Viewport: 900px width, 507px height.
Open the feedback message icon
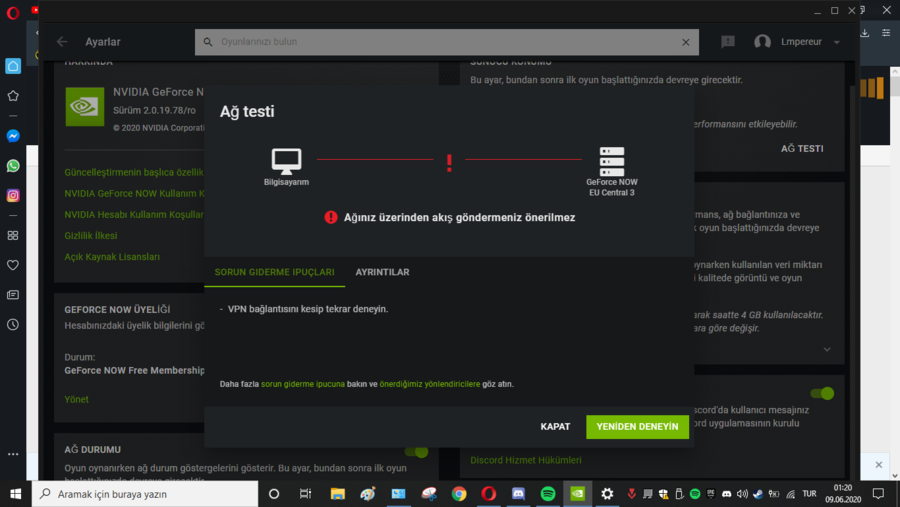coord(728,42)
